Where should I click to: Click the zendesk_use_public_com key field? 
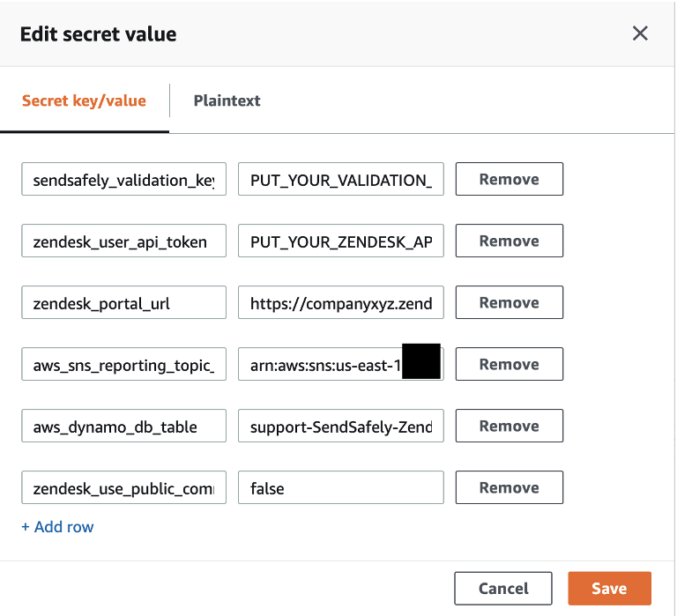pos(124,488)
